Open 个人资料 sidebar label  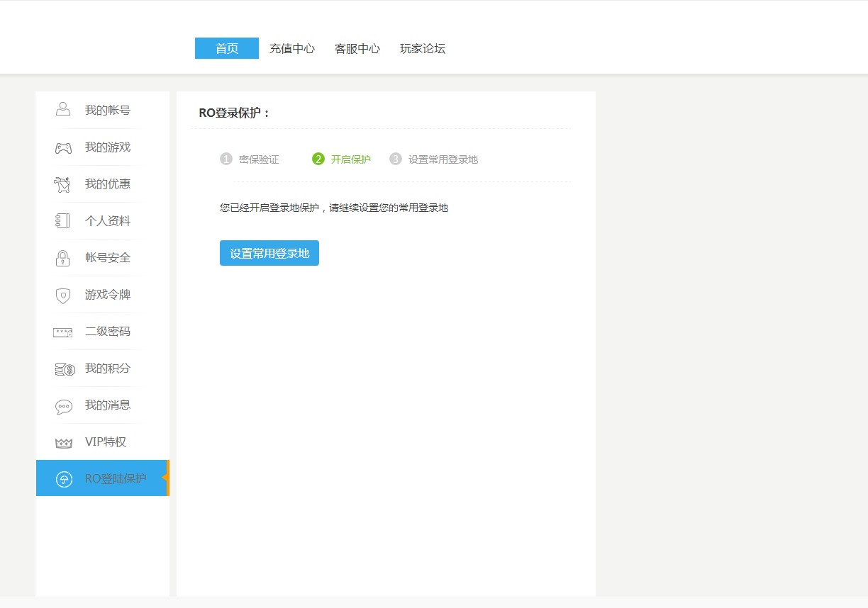[108, 220]
